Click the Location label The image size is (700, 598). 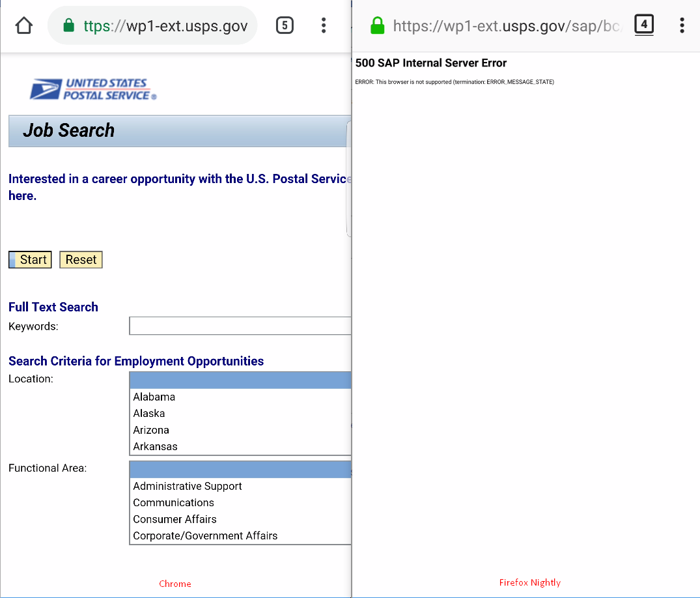pos(31,378)
